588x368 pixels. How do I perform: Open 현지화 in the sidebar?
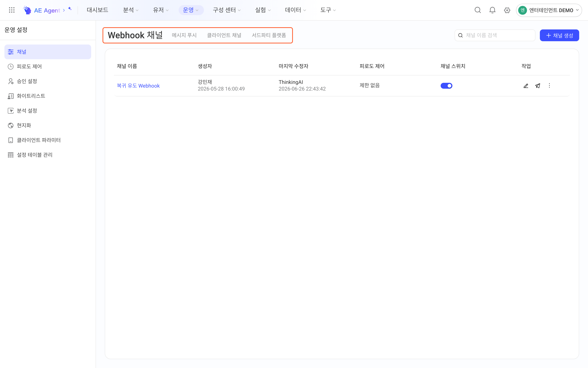coord(48,125)
